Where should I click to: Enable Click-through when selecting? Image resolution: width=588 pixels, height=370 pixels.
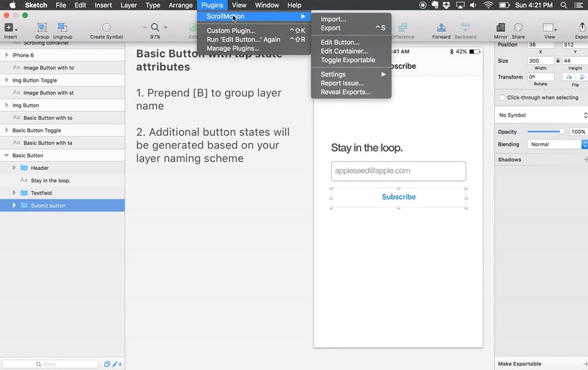point(502,97)
